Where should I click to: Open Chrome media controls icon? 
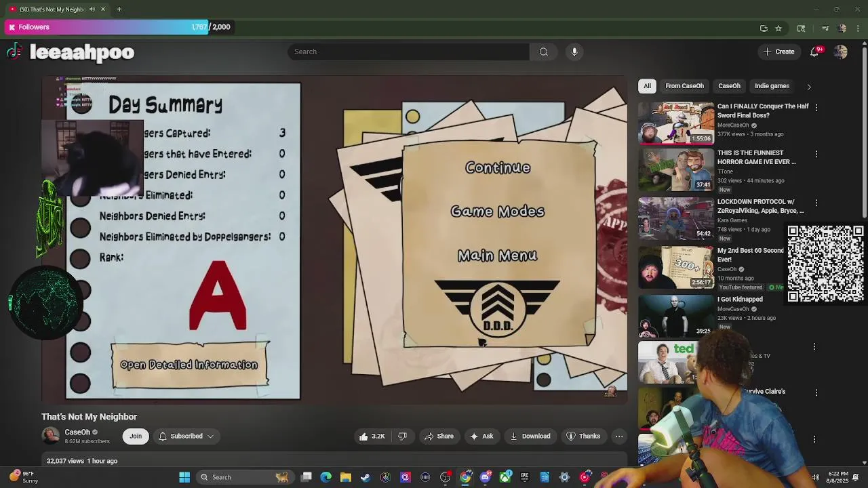(825, 28)
